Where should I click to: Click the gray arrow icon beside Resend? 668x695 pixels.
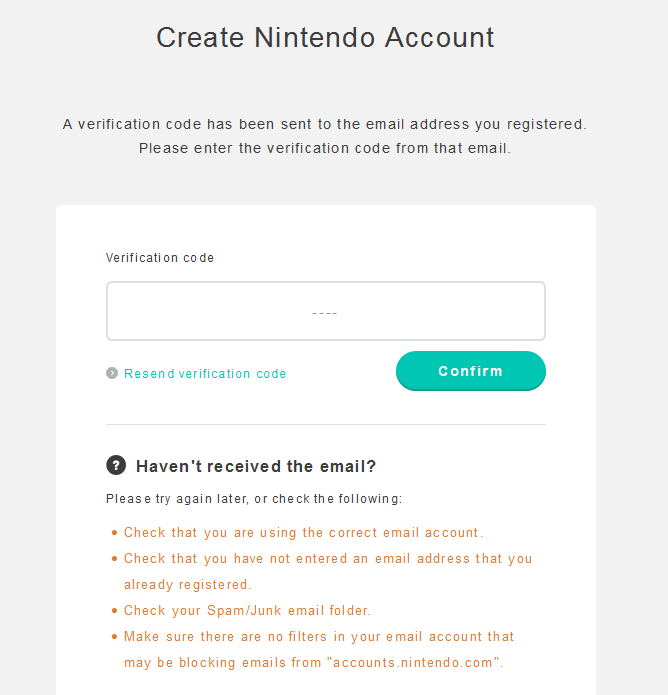click(112, 373)
